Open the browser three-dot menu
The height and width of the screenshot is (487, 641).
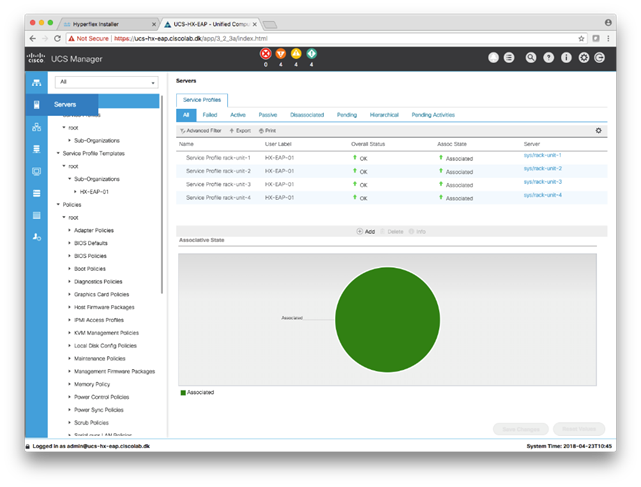[608, 38]
